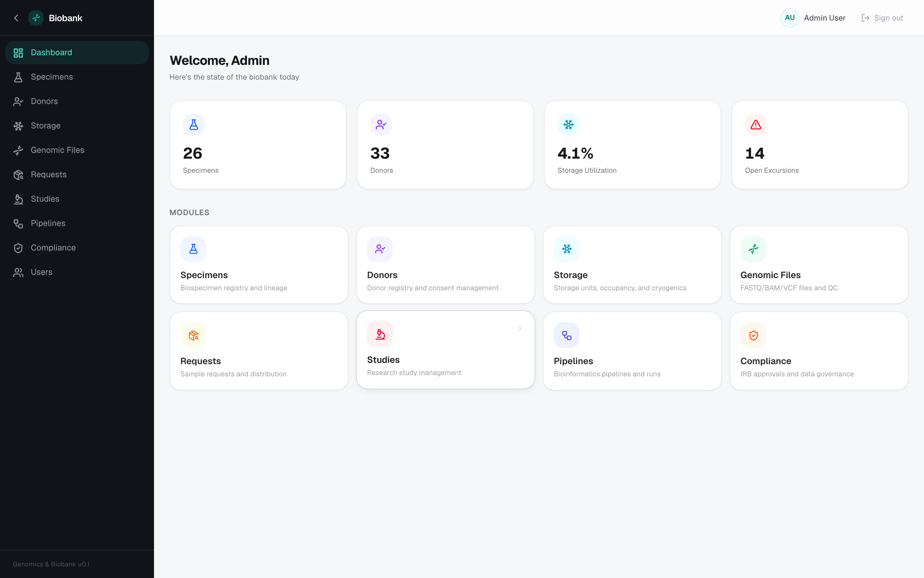Click the Studies microscope icon in sidebar
Image resolution: width=924 pixels, height=578 pixels.
(x=18, y=199)
